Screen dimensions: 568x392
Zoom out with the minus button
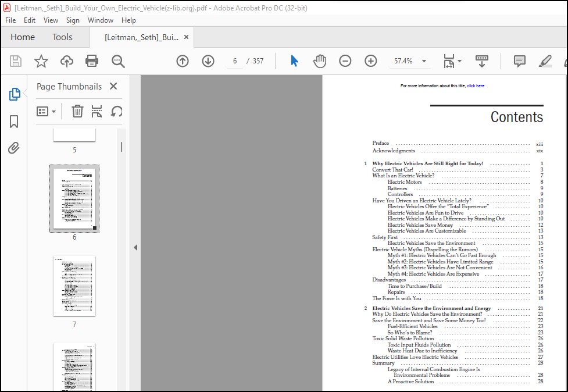(345, 61)
